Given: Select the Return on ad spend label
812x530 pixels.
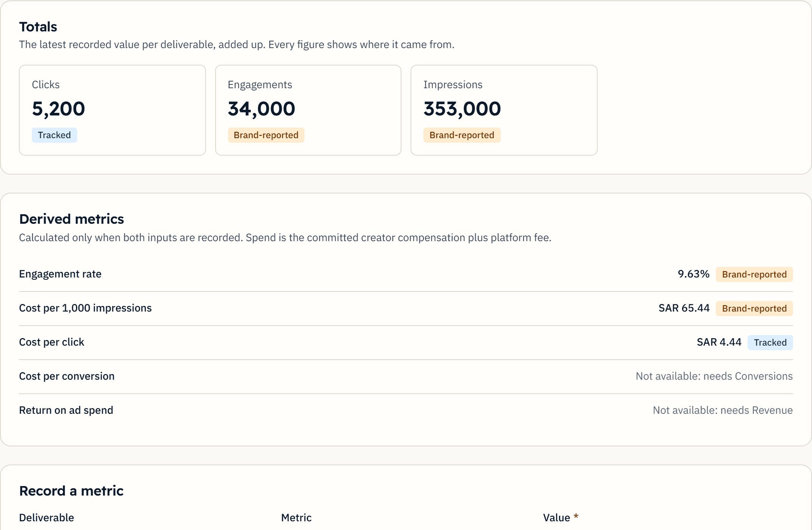Looking at the screenshot, I should coord(66,410).
